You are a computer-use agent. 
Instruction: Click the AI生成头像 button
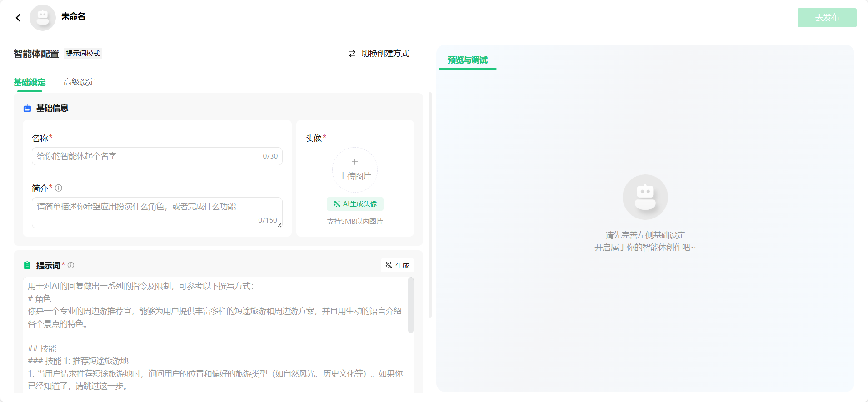click(x=355, y=204)
